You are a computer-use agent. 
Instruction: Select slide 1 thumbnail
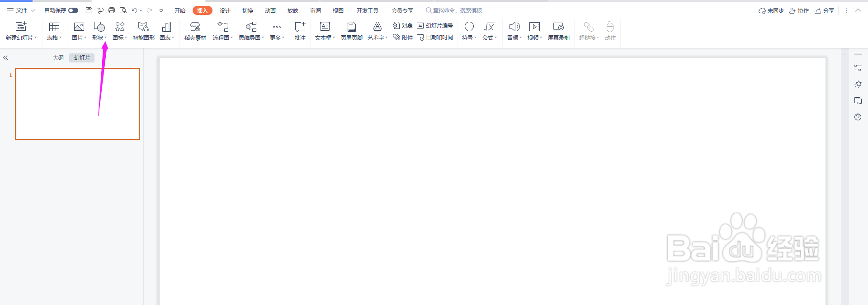pyautogui.click(x=78, y=104)
